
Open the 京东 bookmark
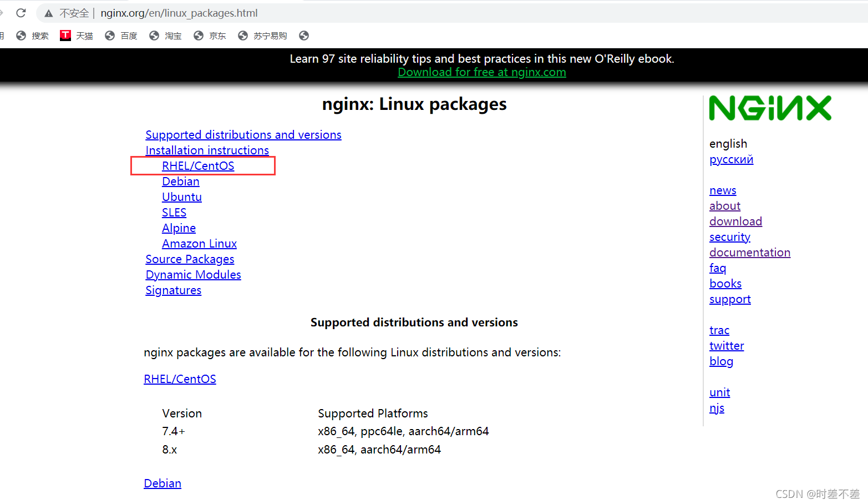210,36
